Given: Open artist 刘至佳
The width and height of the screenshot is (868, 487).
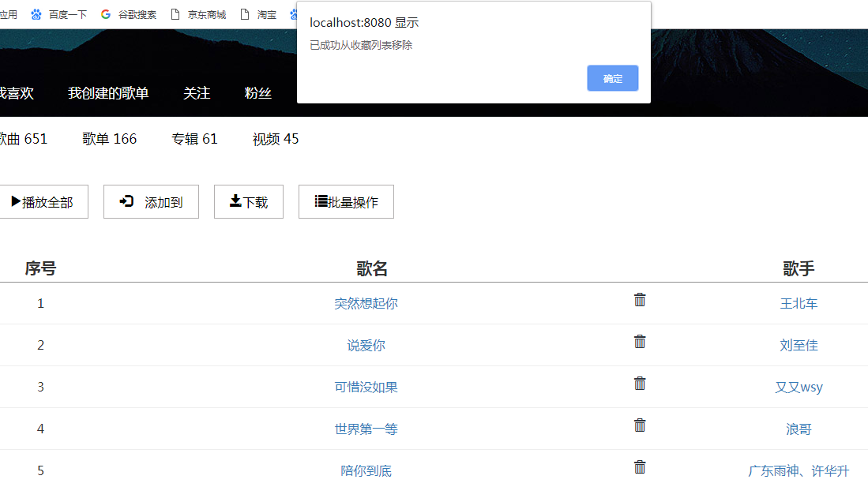Looking at the screenshot, I should pos(798,346).
